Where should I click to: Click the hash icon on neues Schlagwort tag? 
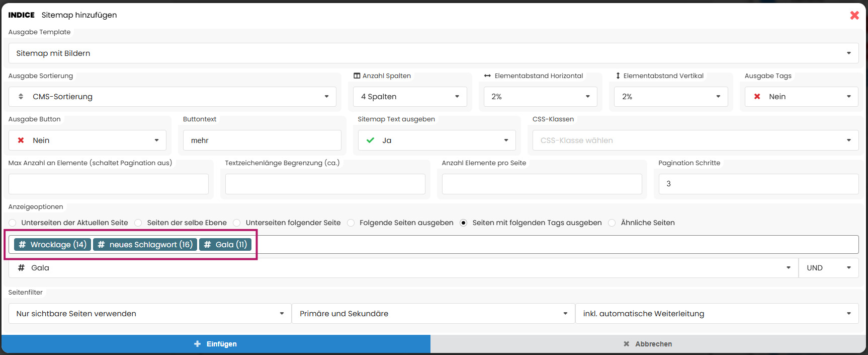(x=101, y=245)
